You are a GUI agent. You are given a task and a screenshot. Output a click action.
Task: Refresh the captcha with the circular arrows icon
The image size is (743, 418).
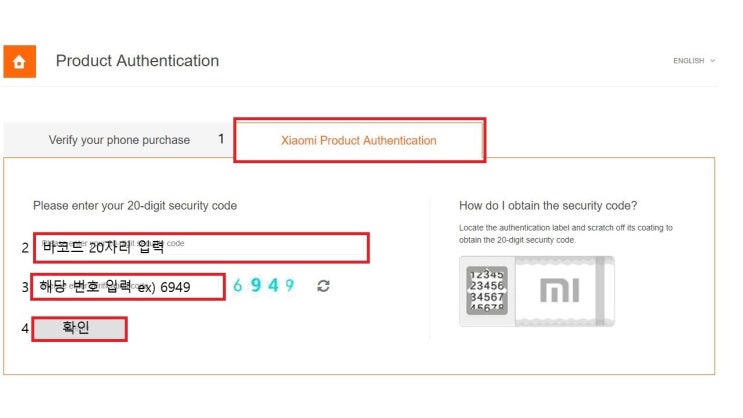(x=323, y=286)
